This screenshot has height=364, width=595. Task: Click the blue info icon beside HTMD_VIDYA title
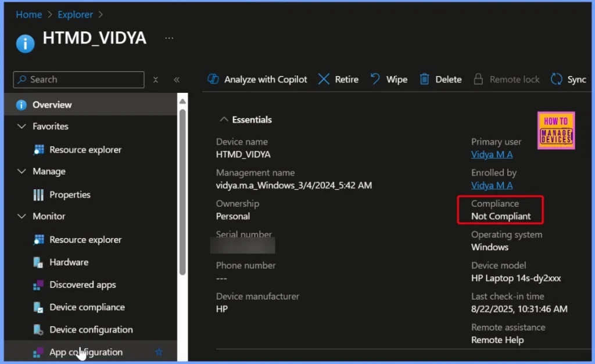(x=26, y=43)
